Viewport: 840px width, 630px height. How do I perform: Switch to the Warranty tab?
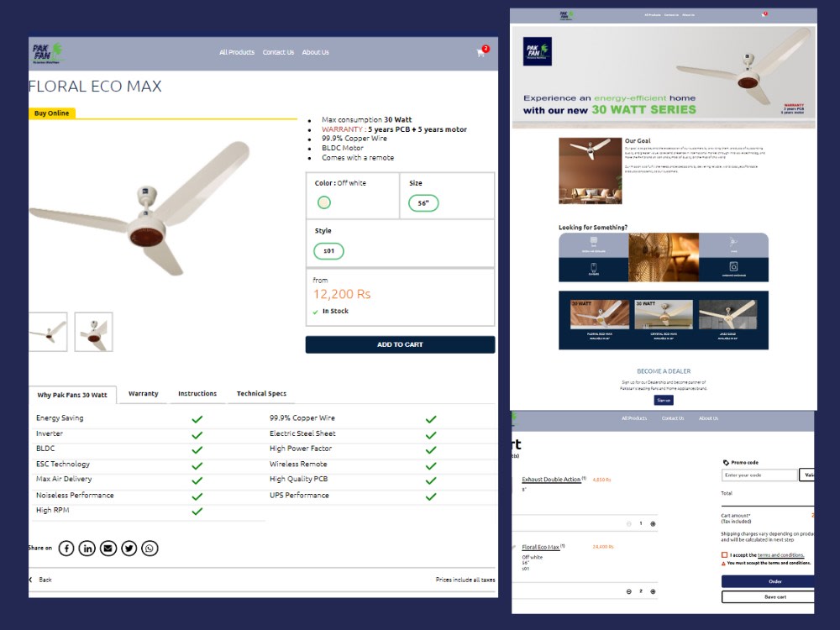(144, 394)
